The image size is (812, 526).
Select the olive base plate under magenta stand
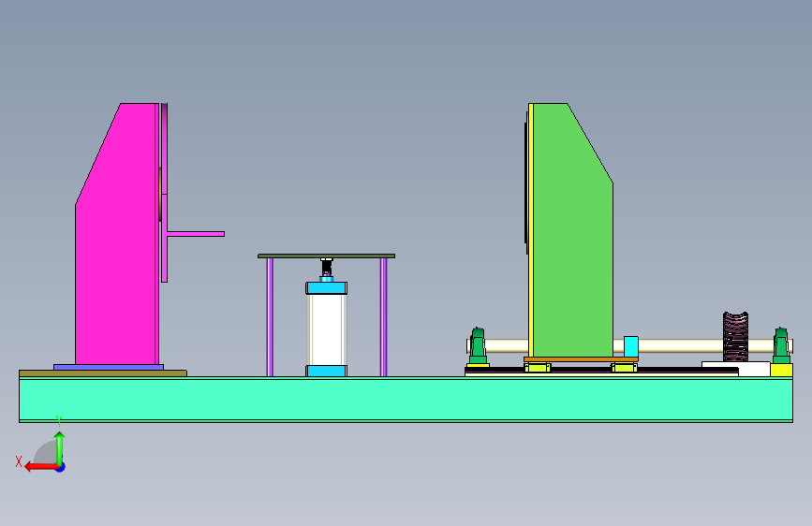(102, 373)
